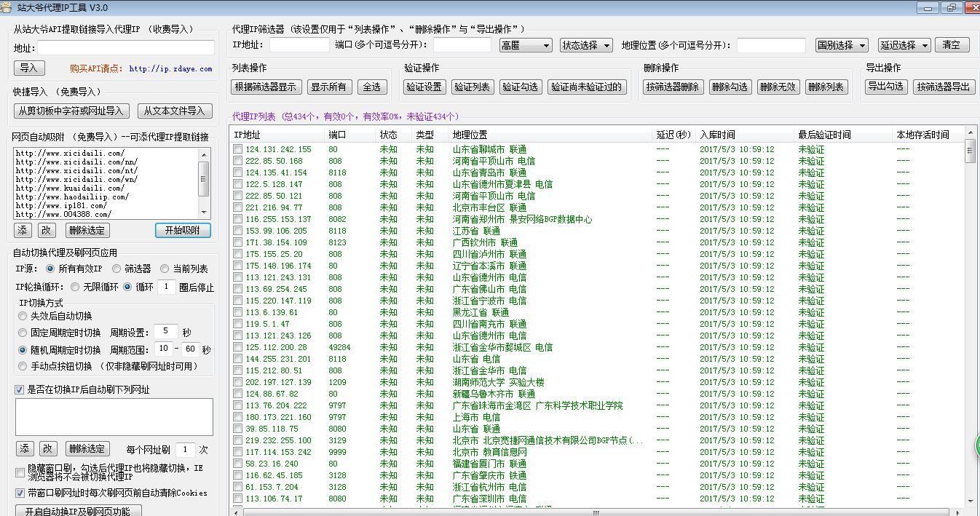
Task: Click the proxy list horizontal scrollbar thumb
Action: click(x=596, y=512)
